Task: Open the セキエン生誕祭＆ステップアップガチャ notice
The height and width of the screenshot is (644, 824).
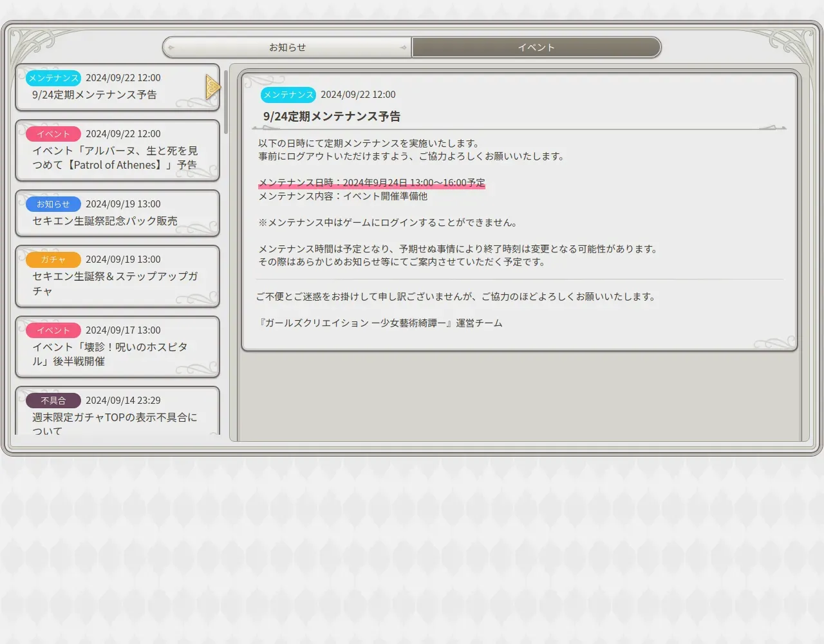Action: pyautogui.click(x=118, y=276)
